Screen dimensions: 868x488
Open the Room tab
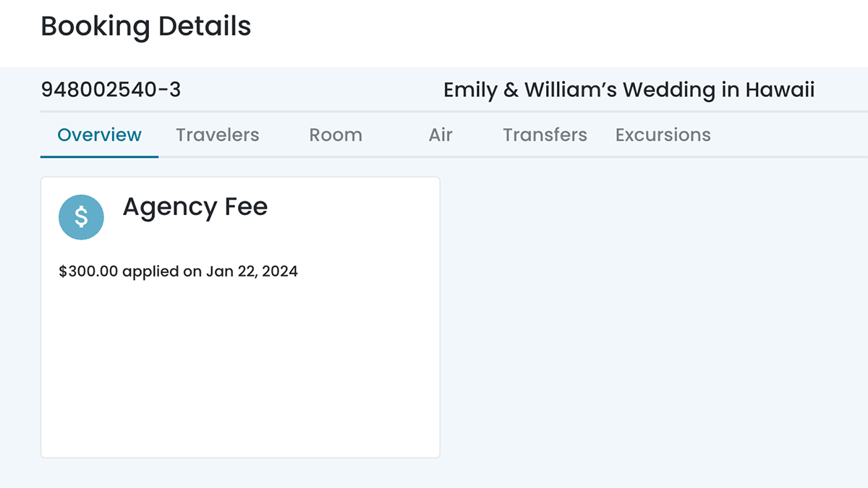point(336,135)
